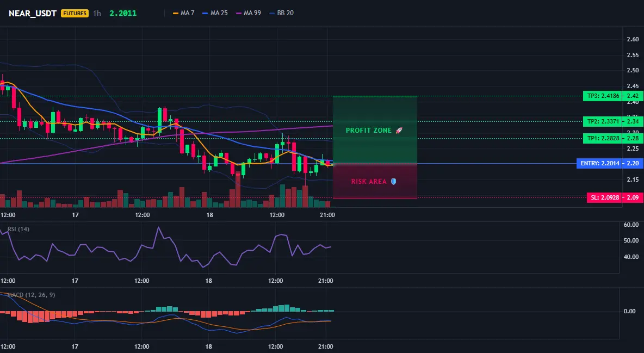Click the PROFIT ZONE label

(x=368, y=131)
